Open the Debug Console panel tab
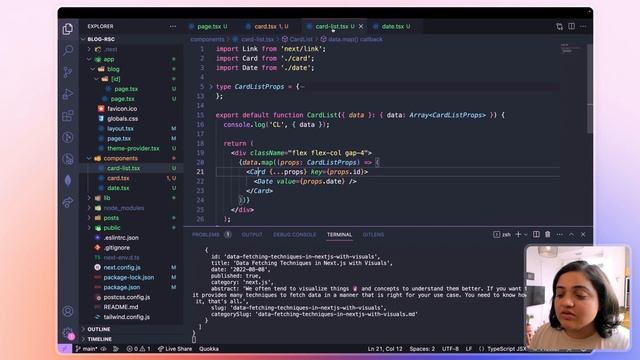 (294, 234)
